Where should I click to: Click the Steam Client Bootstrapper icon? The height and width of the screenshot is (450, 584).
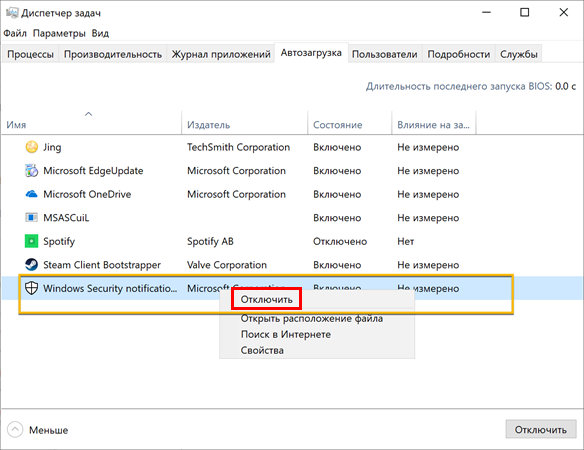click(x=32, y=264)
